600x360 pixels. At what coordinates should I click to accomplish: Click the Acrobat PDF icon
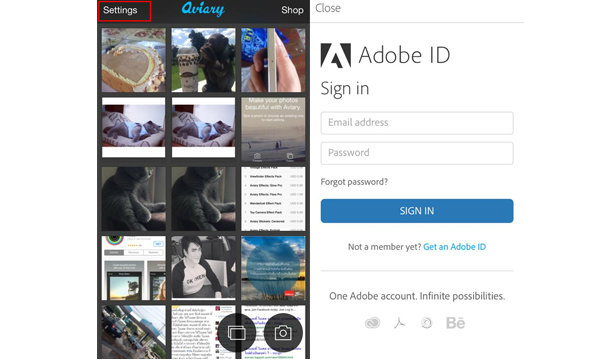399,323
